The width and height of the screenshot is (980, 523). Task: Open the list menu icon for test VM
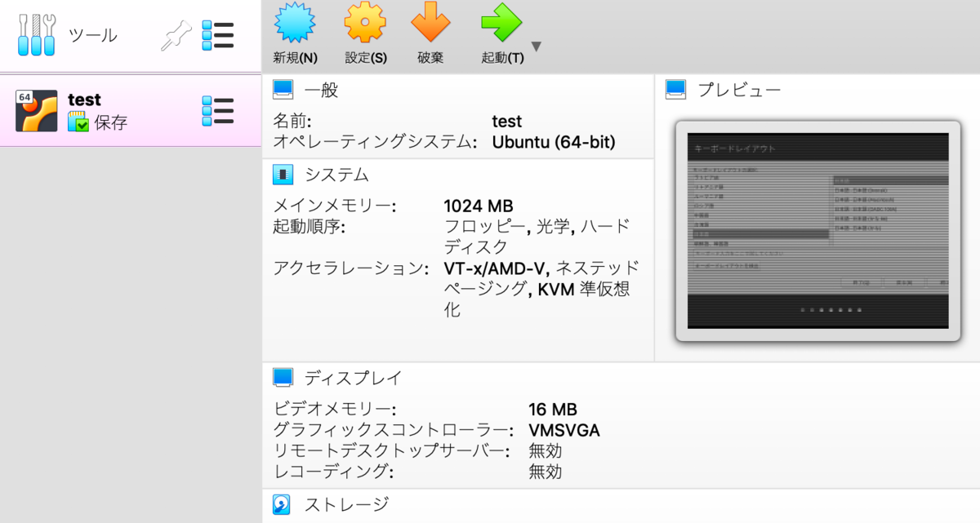coord(218,111)
